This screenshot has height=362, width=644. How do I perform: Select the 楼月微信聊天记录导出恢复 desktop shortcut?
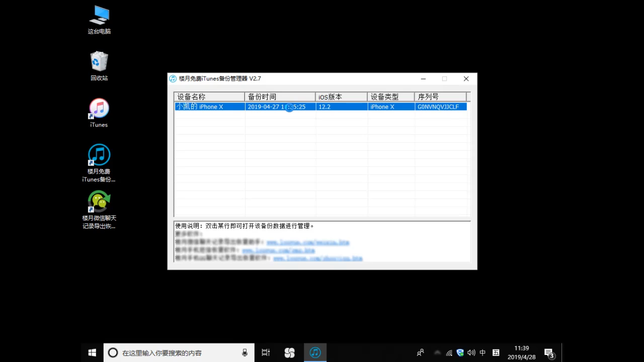[99, 210]
